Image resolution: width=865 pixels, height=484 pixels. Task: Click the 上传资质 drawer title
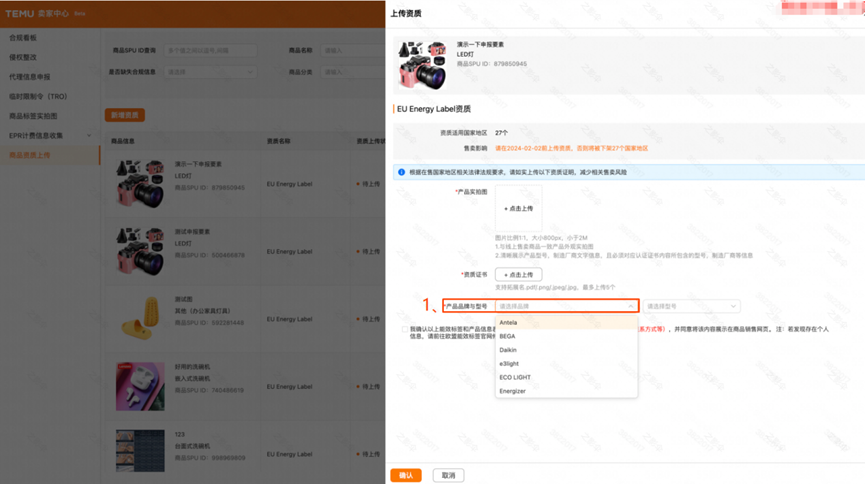406,13
